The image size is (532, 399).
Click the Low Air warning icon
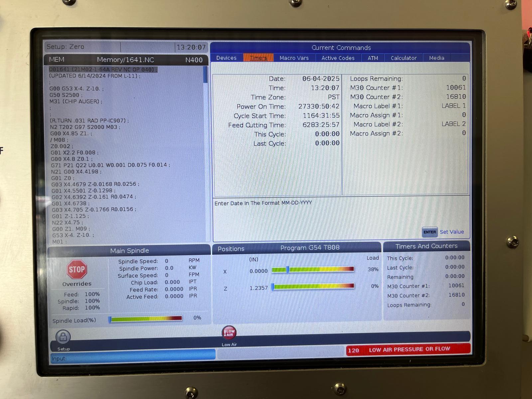coord(229,332)
